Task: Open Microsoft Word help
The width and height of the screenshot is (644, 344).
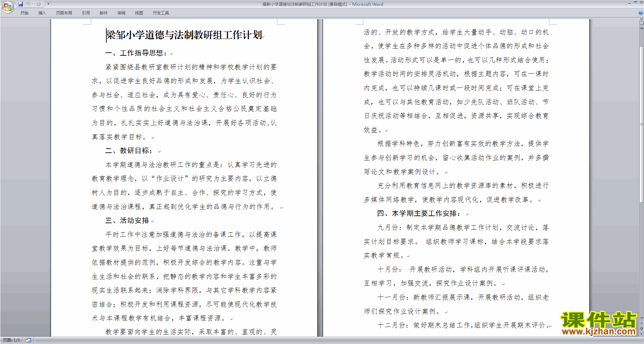Action: [641, 13]
